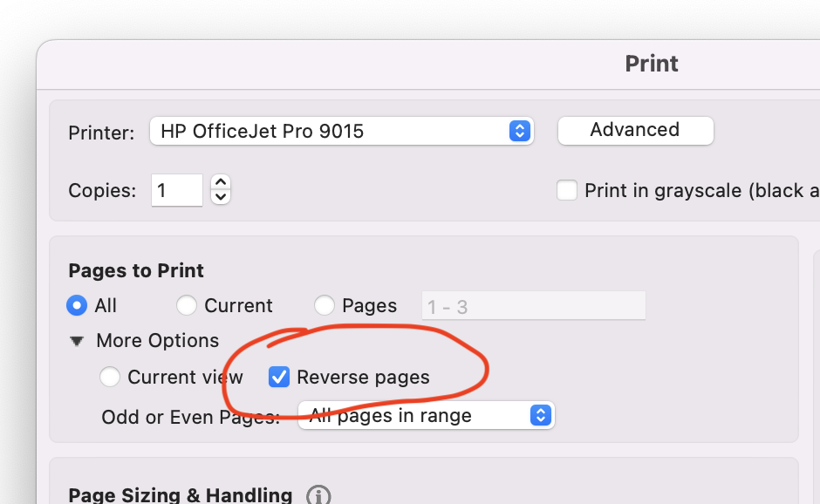Open the printer selection dropdown
The height and width of the screenshot is (504, 820).
pos(342,131)
